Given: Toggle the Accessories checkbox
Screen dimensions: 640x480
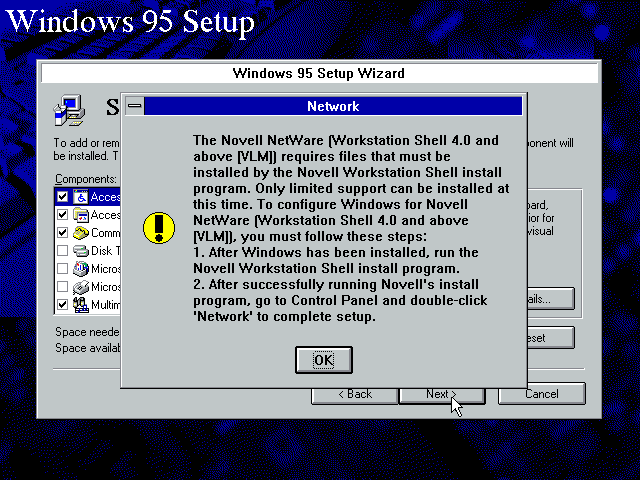Looking at the screenshot, I should point(62,215).
